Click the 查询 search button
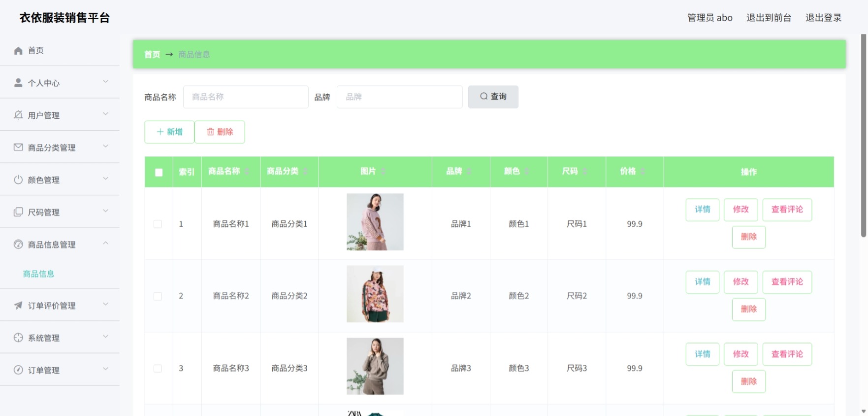This screenshot has height=416, width=868. pos(493,97)
